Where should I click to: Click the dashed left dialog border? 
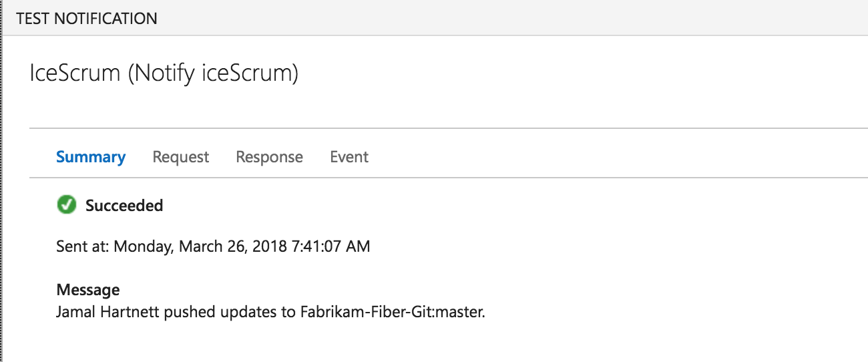pos(1,181)
